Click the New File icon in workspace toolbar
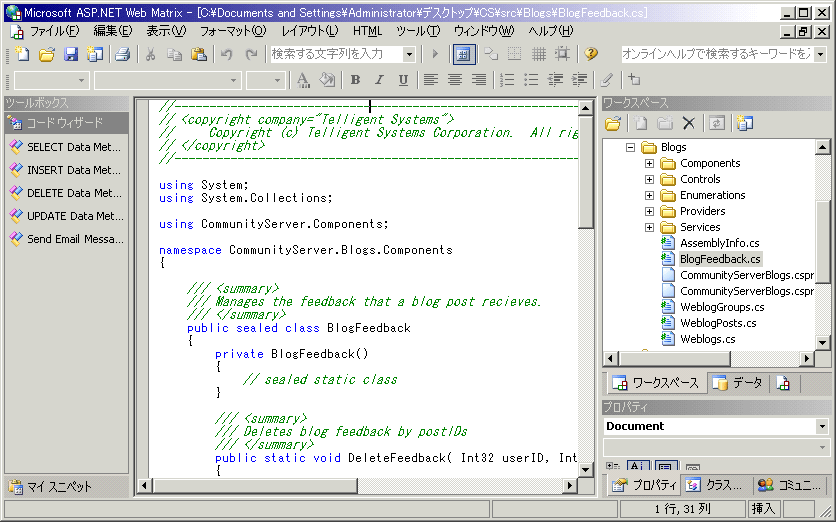 pos(641,123)
